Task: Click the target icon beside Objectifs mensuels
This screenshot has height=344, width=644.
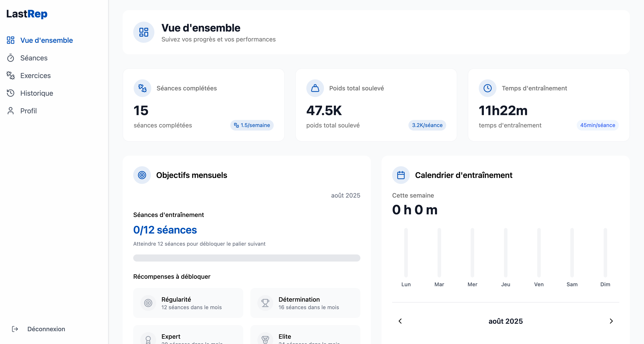Action: pyautogui.click(x=142, y=175)
